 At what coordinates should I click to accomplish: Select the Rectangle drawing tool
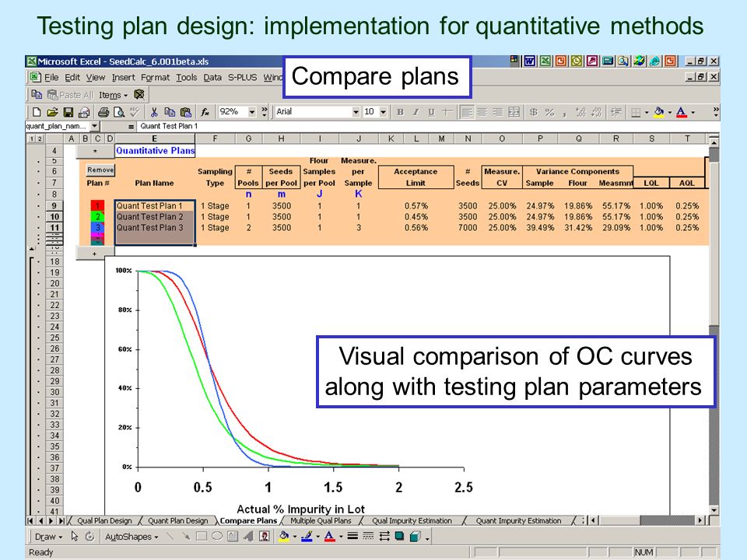202,537
